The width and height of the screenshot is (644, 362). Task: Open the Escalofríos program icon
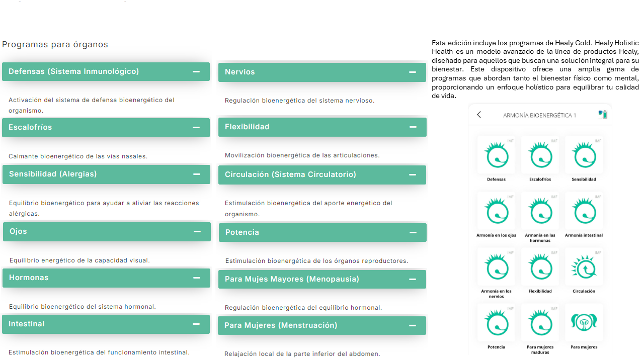point(540,155)
